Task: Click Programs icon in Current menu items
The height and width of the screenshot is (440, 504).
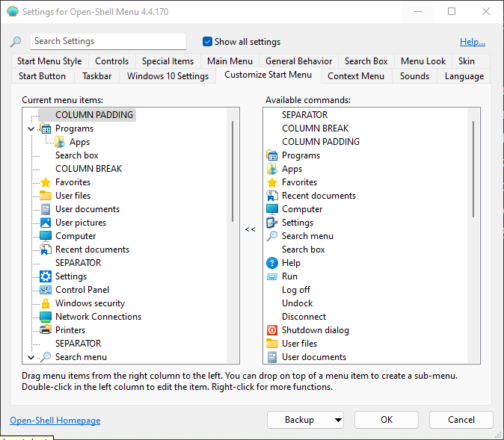Action: pos(46,128)
